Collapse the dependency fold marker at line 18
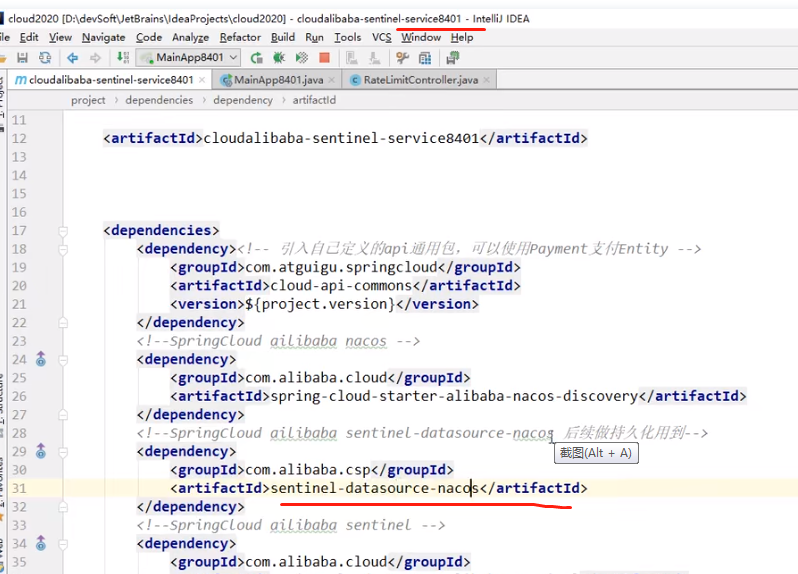The width and height of the screenshot is (798, 574). (x=63, y=249)
